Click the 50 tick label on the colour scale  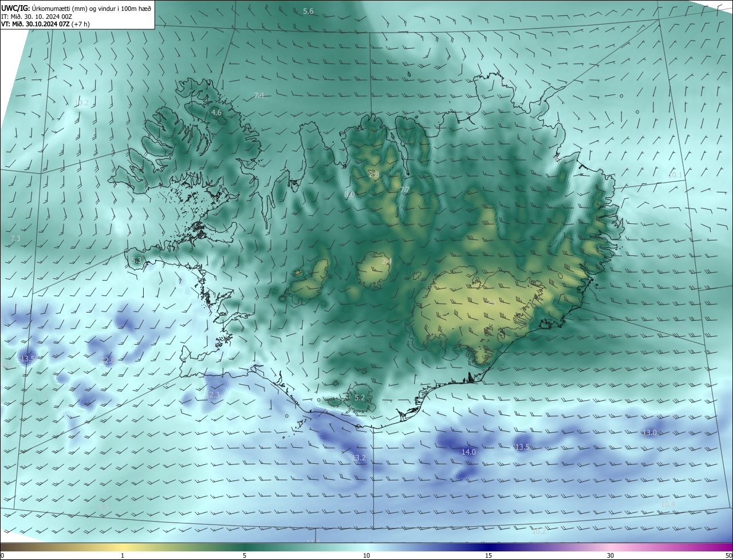pyautogui.click(x=728, y=555)
